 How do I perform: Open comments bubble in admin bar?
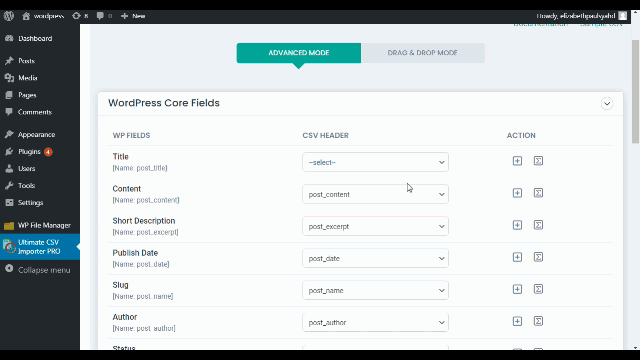(x=104, y=16)
